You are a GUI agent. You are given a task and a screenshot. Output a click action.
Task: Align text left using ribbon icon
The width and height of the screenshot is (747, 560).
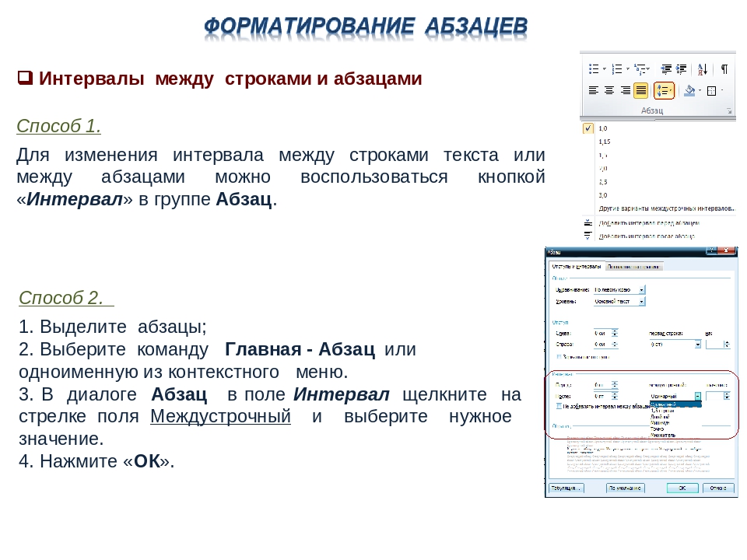(594, 90)
